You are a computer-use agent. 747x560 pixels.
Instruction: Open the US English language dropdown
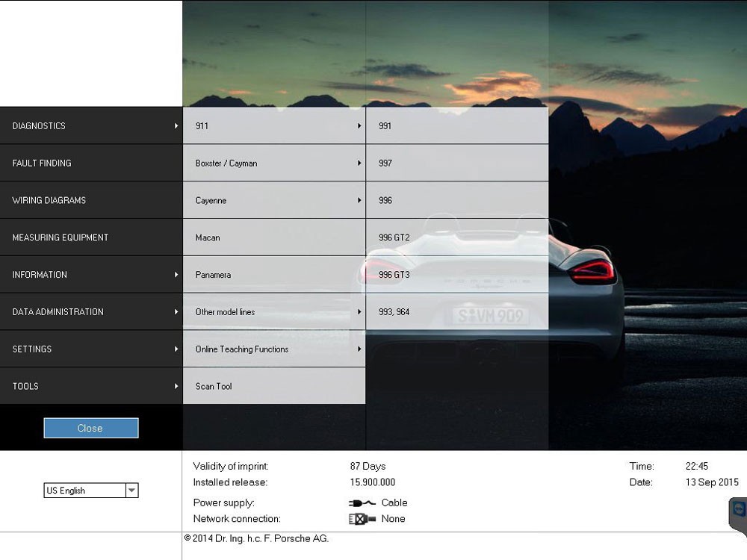[131, 491]
